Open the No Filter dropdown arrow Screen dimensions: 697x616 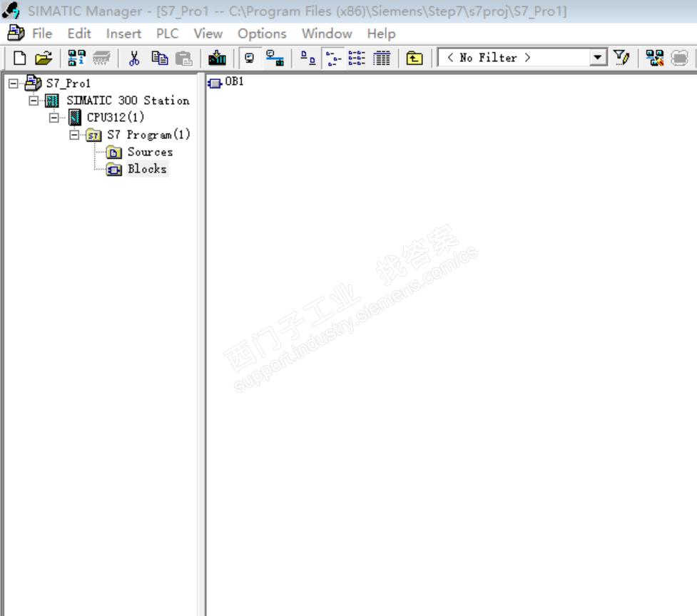(x=598, y=58)
